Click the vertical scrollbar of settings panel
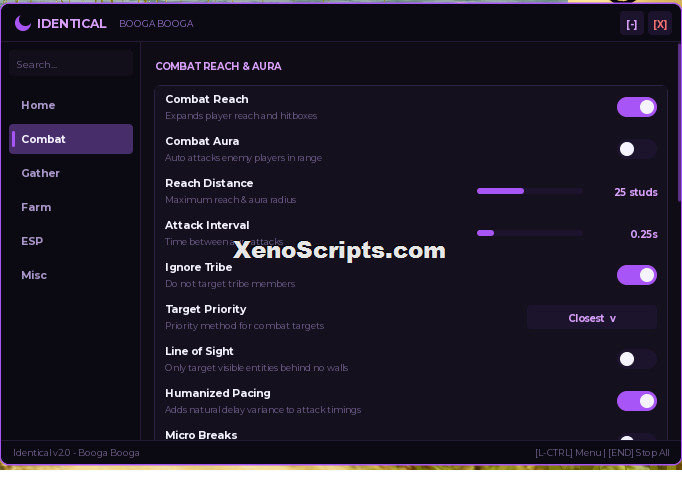 click(x=679, y=122)
